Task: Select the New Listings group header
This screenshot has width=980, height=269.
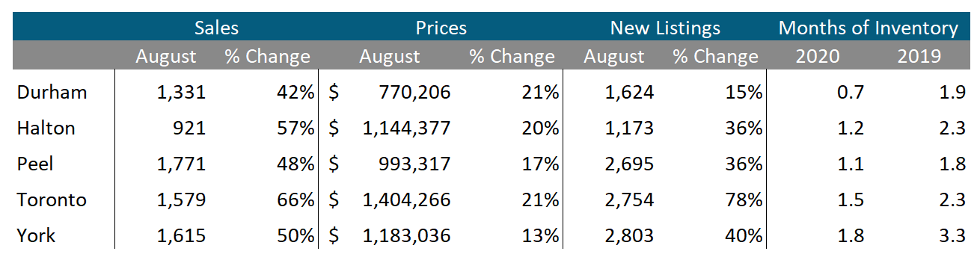Action: coord(665,28)
